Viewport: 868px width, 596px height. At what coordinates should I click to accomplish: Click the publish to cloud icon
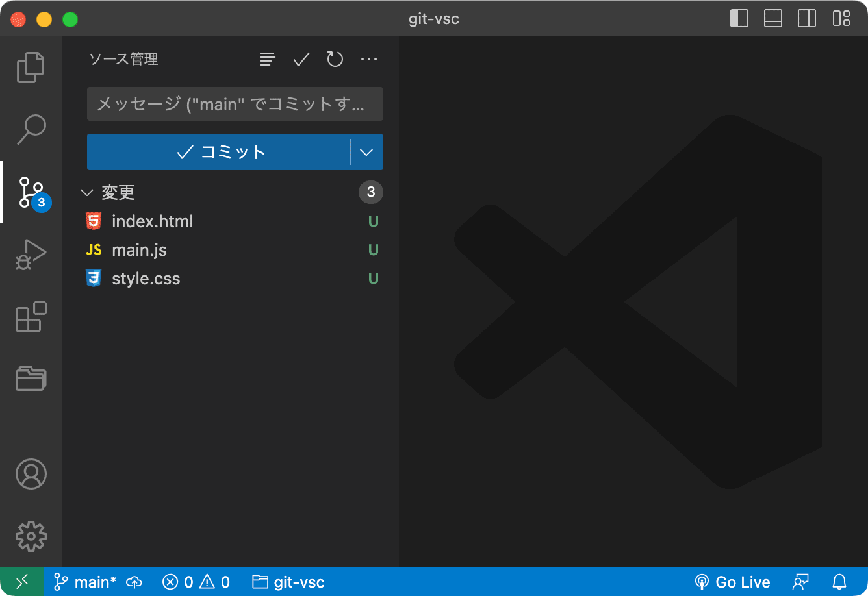(134, 582)
